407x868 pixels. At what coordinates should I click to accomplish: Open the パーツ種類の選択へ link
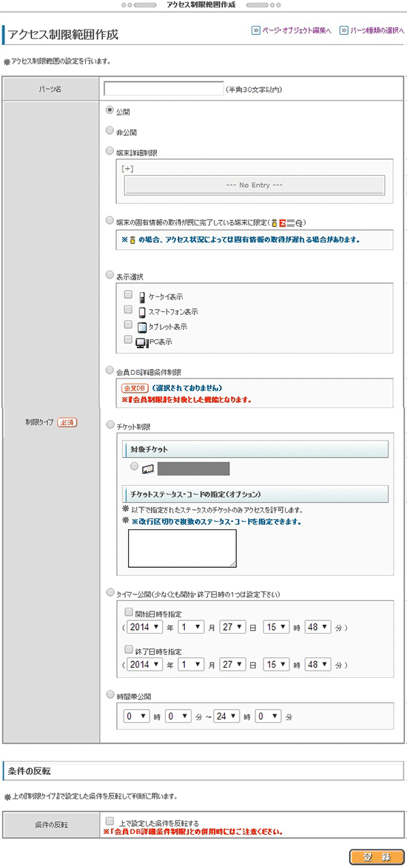377,30
